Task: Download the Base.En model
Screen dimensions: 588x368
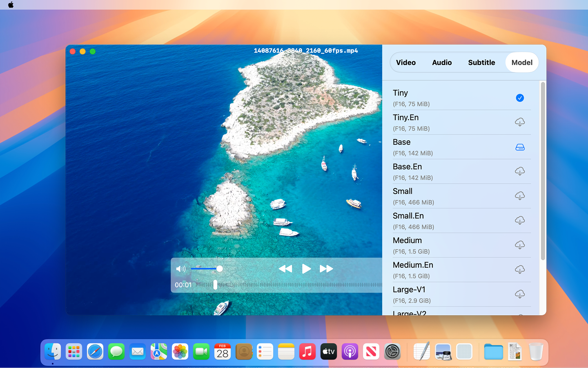Action: point(520,171)
